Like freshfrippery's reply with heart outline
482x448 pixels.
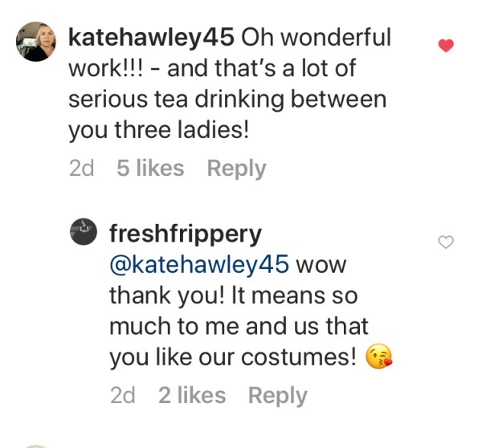coord(447,242)
